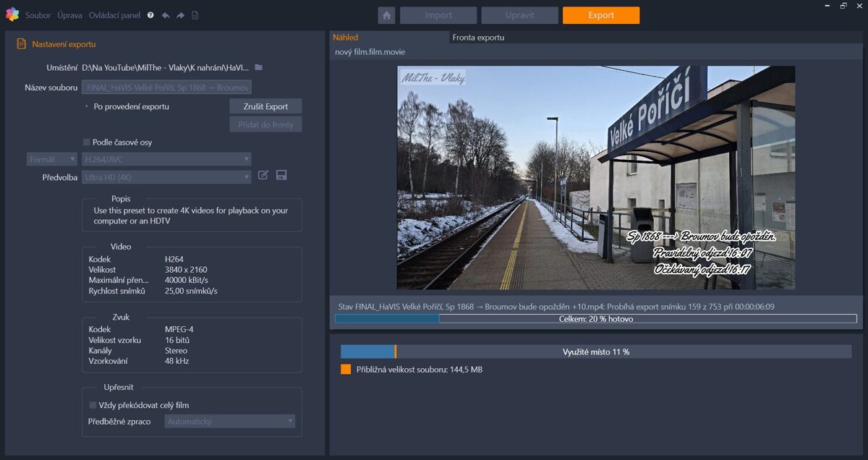Image resolution: width=868 pixels, height=460 pixels.
Task: Switch to the Fronta exportu tab
Action: (478, 38)
